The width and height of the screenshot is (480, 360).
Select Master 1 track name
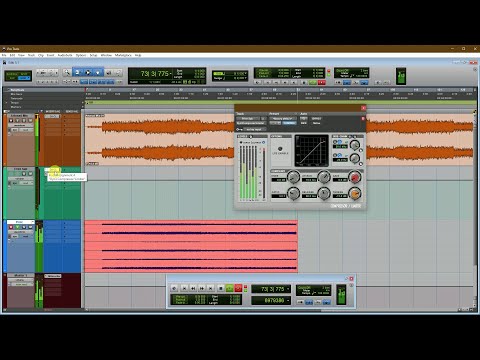click(20, 276)
